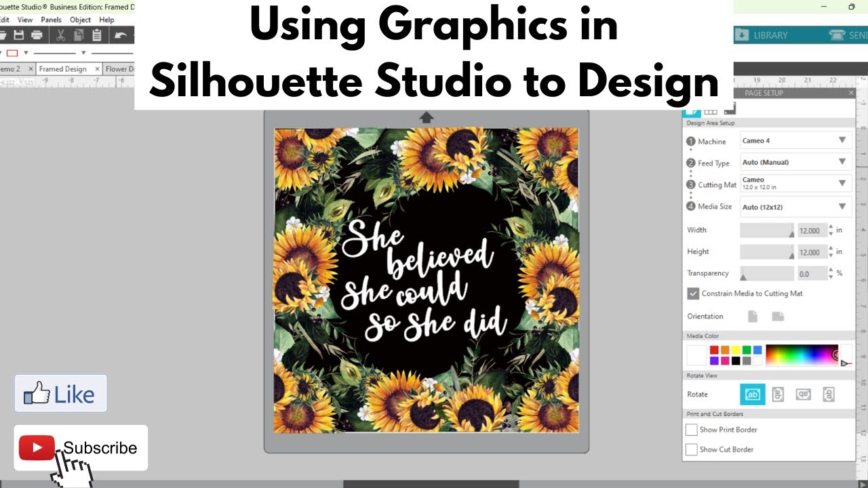Click the Undo arrow icon
The image size is (868, 488).
point(121,35)
